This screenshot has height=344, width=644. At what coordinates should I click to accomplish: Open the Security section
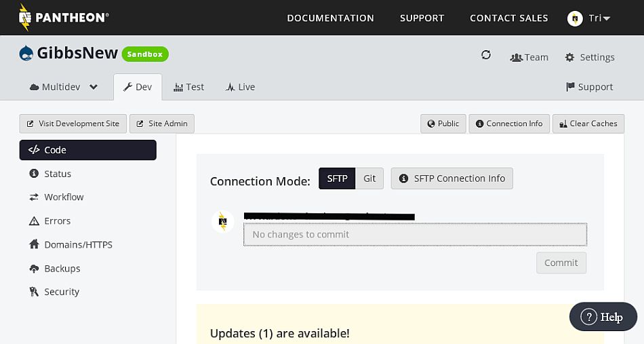[x=61, y=292]
